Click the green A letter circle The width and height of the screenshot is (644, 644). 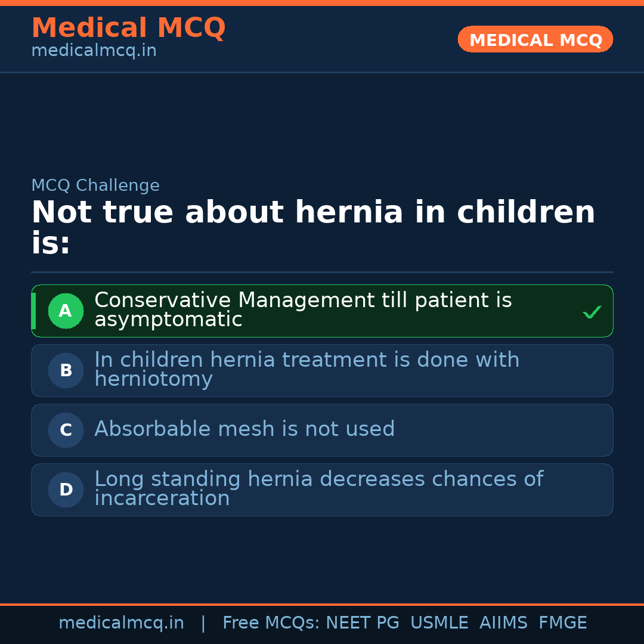[66, 311]
